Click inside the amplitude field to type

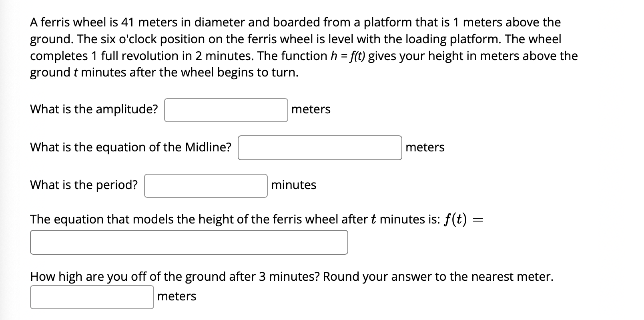(225, 110)
